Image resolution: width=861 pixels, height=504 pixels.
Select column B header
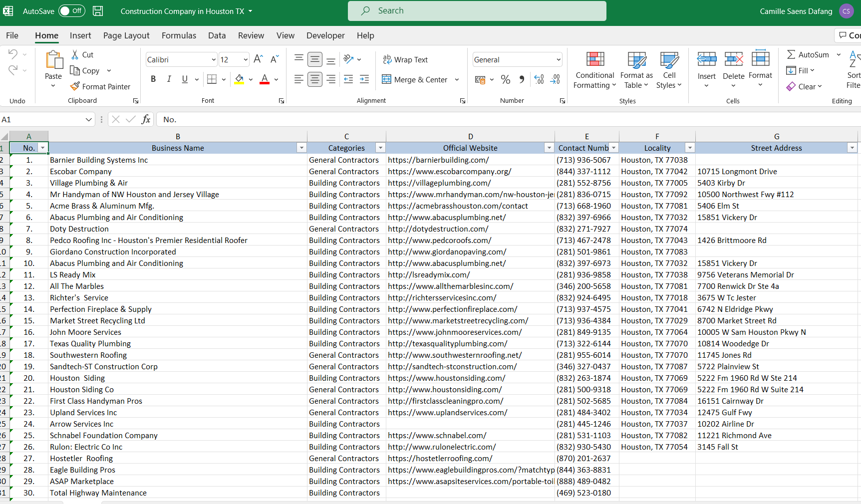pyautogui.click(x=178, y=136)
